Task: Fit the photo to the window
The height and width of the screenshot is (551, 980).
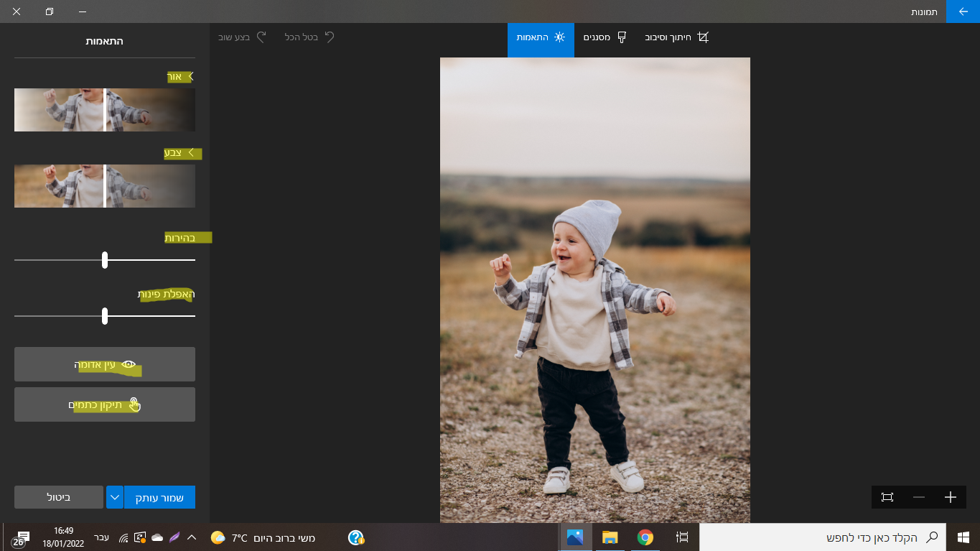Action: click(x=887, y=497)
